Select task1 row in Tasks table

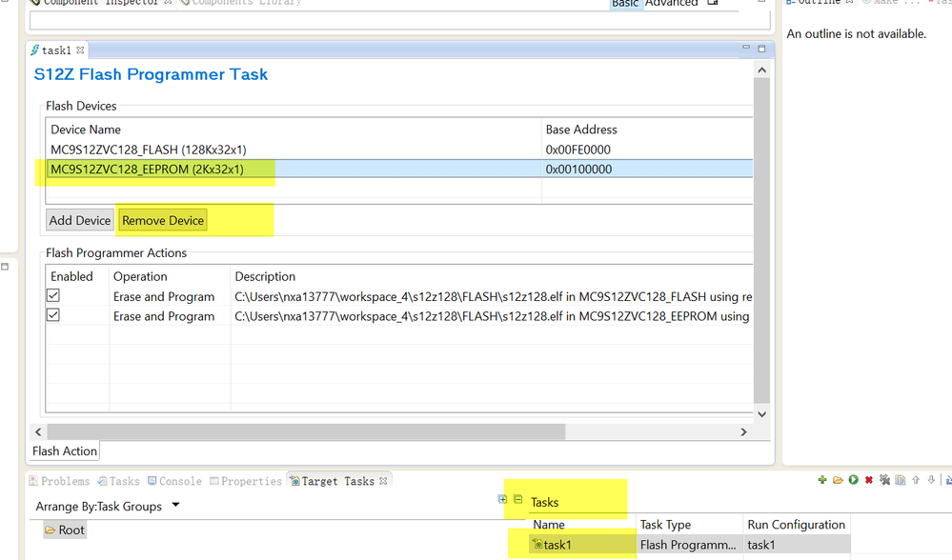pyautogui.click(x=689, y=544)
